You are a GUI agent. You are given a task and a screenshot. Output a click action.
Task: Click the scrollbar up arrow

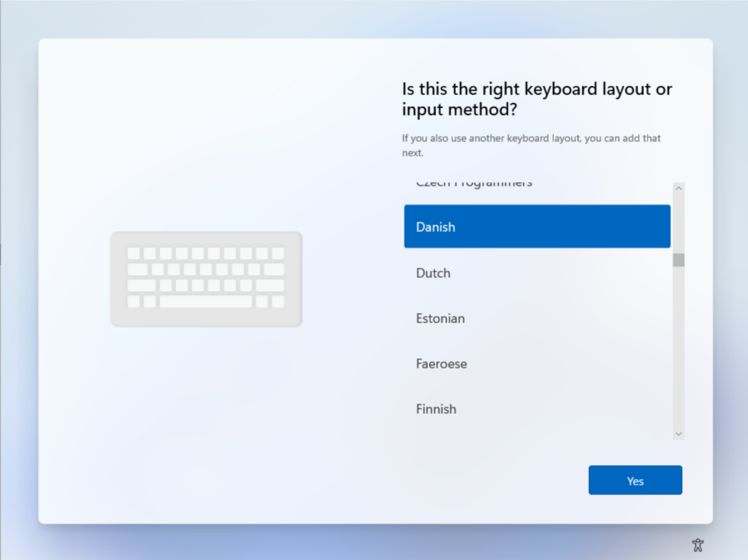click(679, 188)
